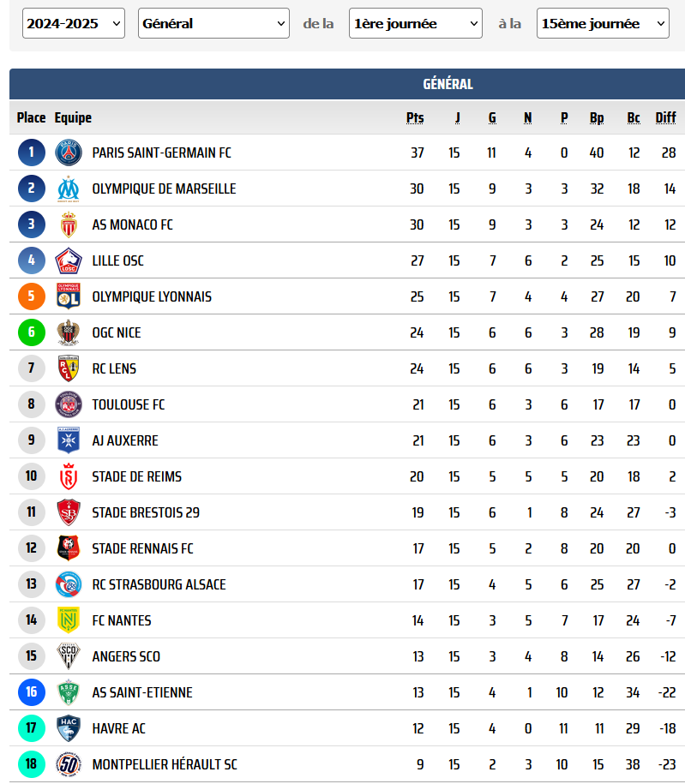Click the orange rank 5 badge
Screen dimensions: 685x784
[32, 296]
